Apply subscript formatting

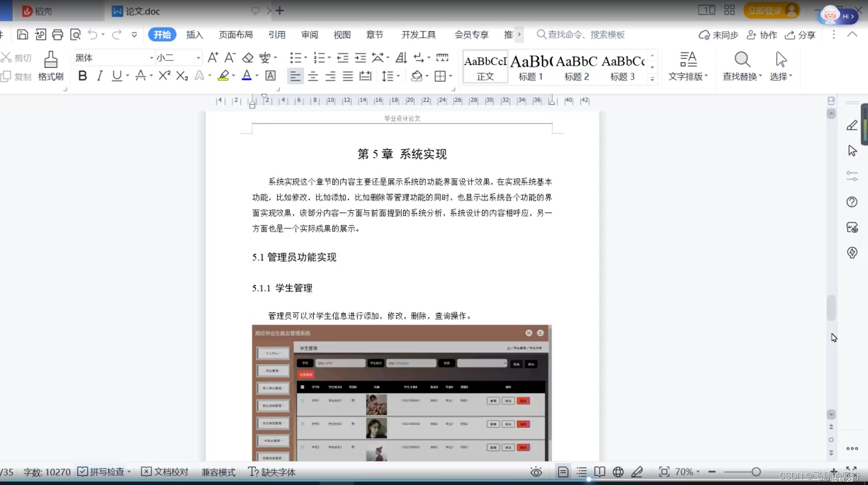[x=182, y=76]
